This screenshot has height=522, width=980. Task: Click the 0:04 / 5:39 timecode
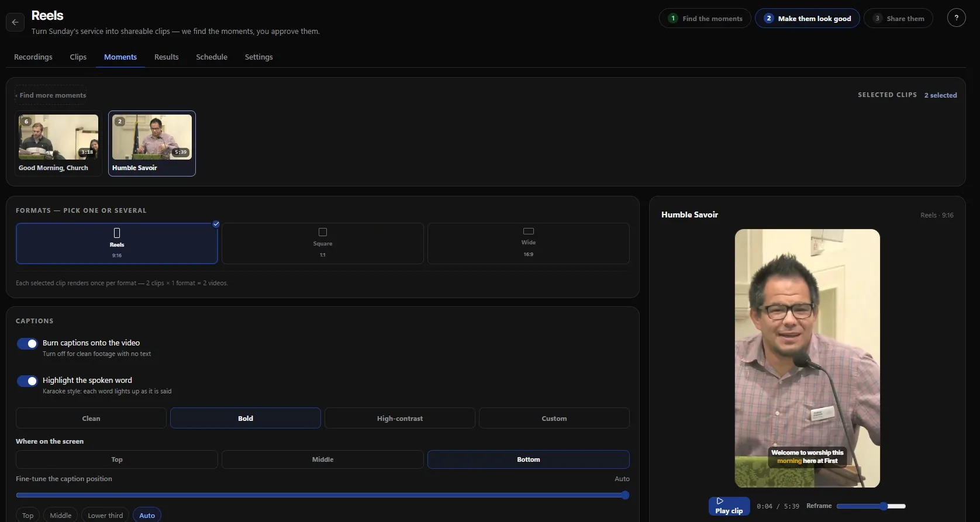(x=778, y=506)
